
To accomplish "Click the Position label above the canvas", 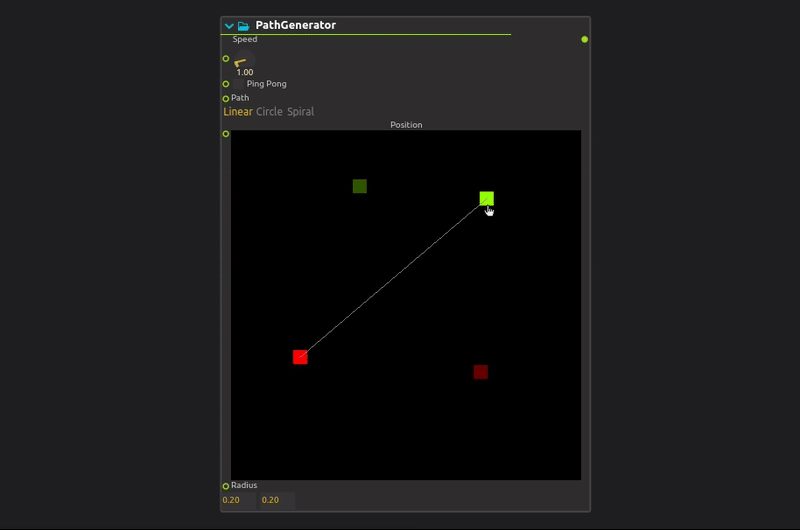I will pos(406,125).
